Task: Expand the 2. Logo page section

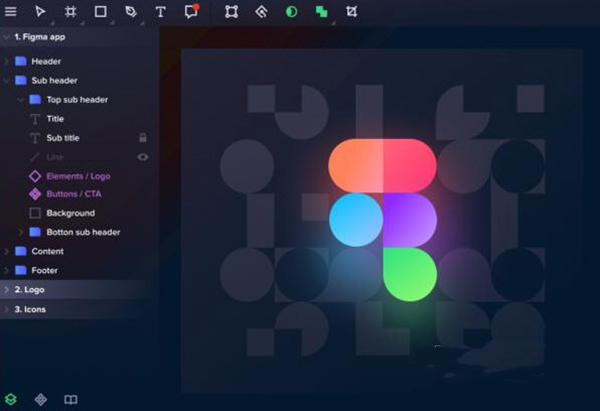Action: (7, 290)
